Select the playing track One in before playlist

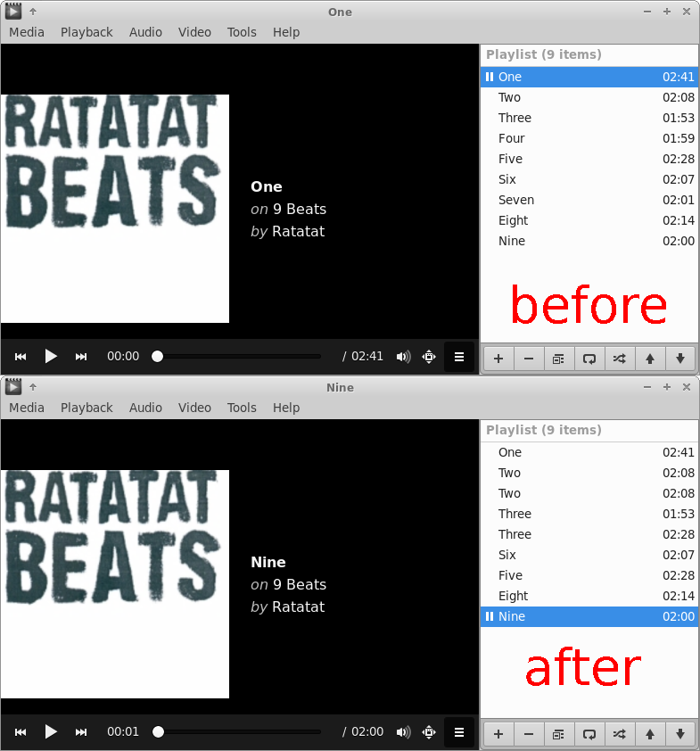pos(589,77)
